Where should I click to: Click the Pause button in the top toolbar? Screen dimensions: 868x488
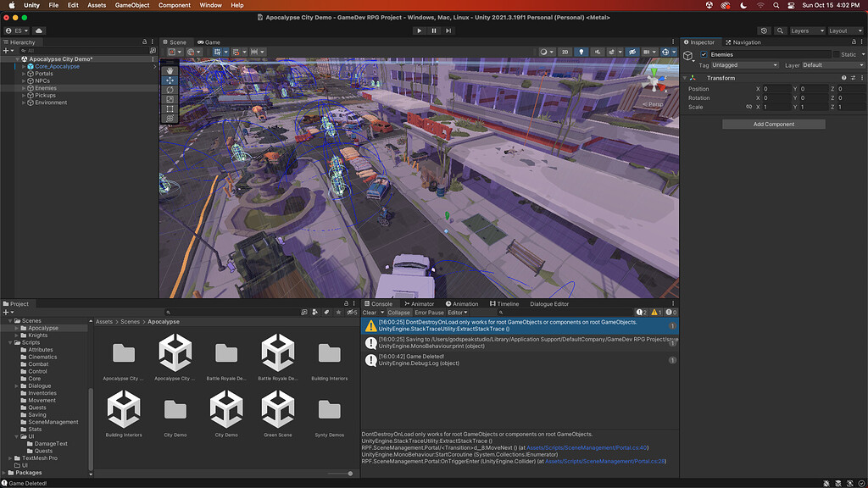coord(433,30)
